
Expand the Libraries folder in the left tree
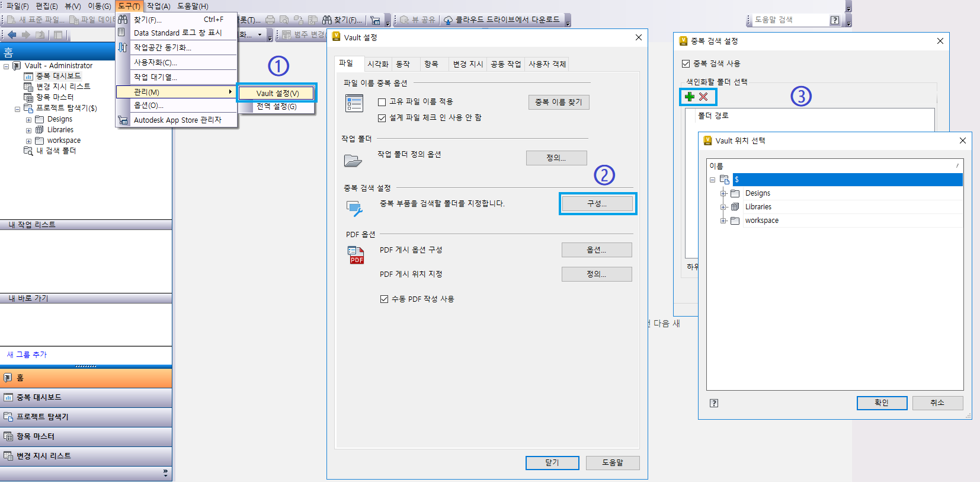pos(28,130)
